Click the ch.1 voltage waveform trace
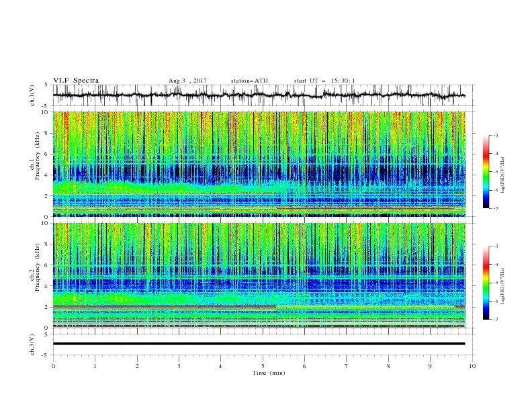Image resolution: width=532 pixels, height=411 pixels. point(259,95)
